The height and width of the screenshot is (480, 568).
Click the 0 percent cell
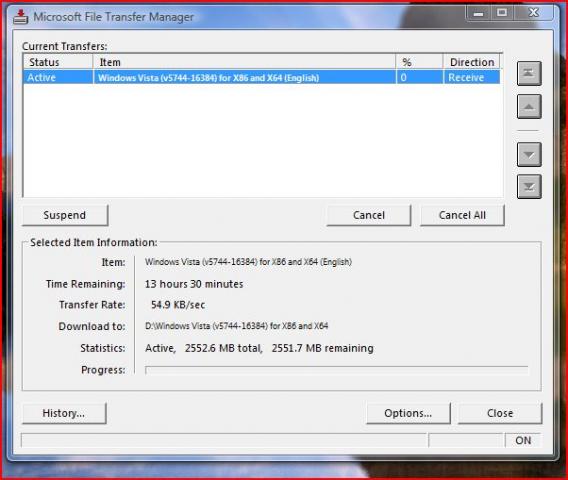pos(419,78)
